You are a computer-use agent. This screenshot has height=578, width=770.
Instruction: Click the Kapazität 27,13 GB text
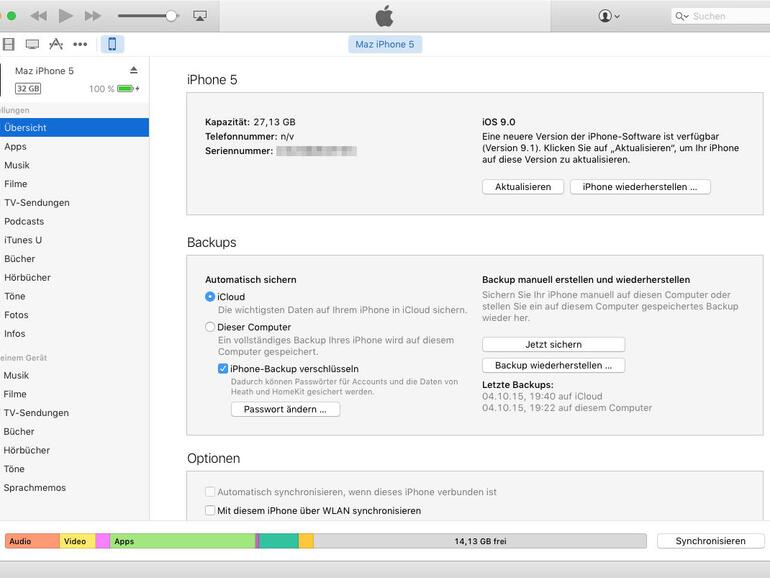coord(250,122)
